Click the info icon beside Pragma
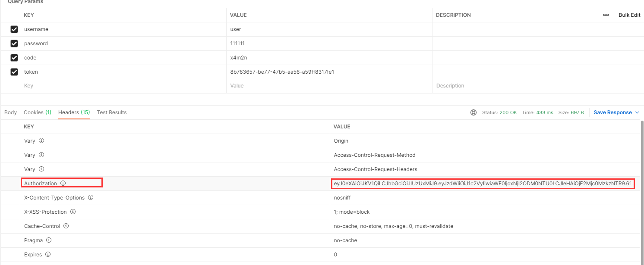The width and height of the screenshot is (644, 265). tap(49, 240)
